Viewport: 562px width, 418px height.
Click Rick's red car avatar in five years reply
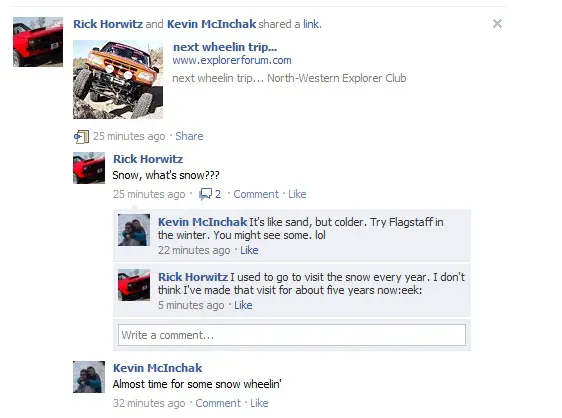(134, 285)
